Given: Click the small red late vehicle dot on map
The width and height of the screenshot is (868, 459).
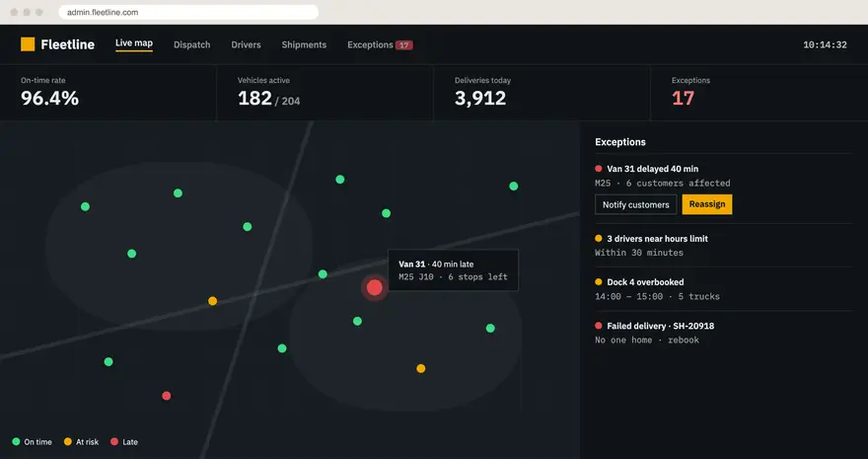Looking at the screenshot, I should pos(166,396).
